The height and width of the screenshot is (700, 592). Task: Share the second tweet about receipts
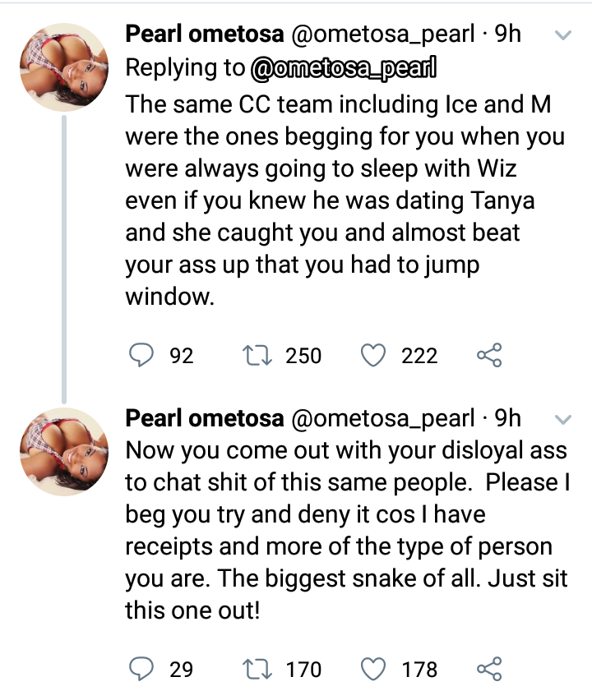(488, 670)
